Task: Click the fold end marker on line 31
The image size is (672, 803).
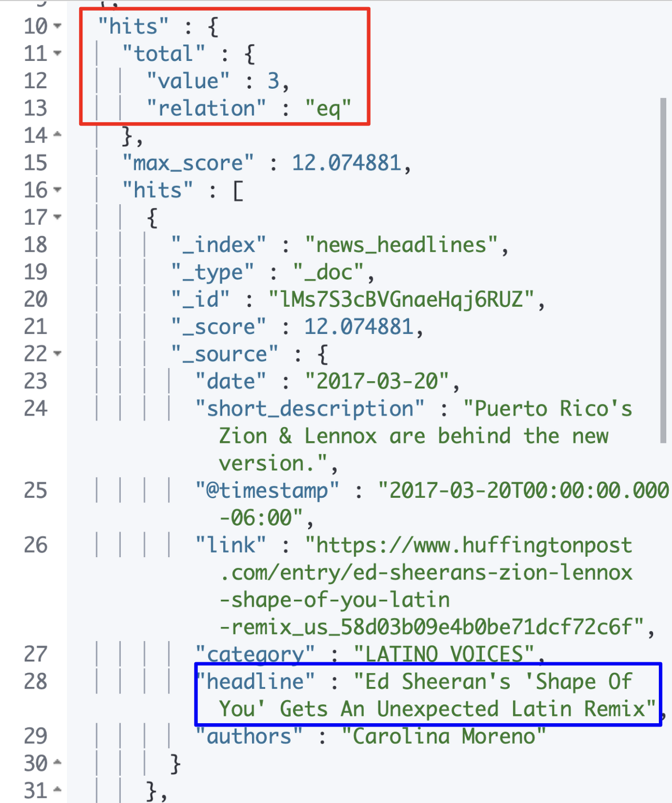Action: [57, 790]
